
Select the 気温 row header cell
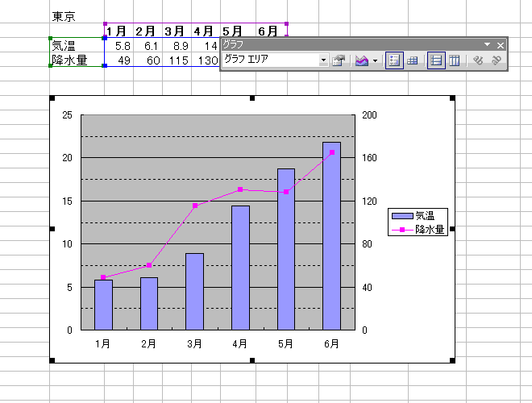click(x=77, y=45)
